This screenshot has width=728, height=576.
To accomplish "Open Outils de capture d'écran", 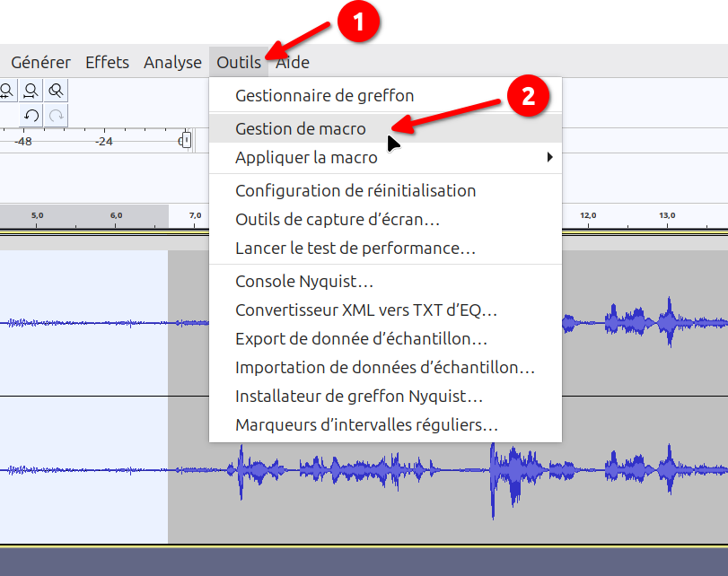I will click(x=338, y=220).
